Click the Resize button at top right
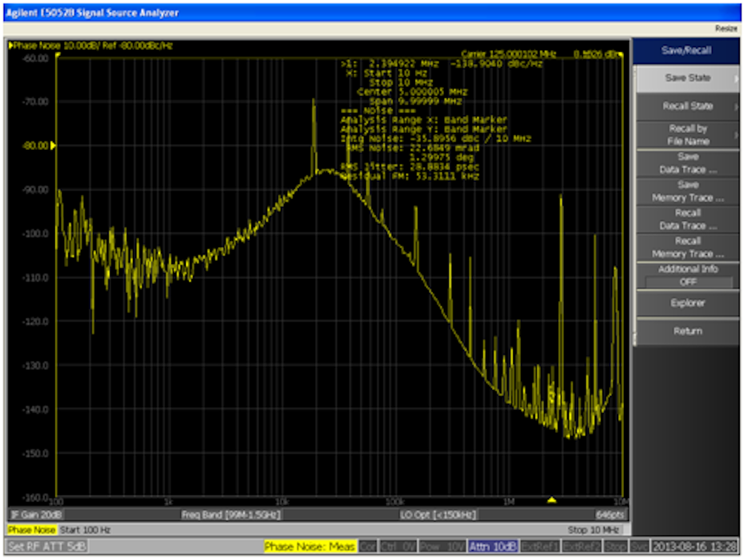The image size is (745, 560). click(726, 28)
